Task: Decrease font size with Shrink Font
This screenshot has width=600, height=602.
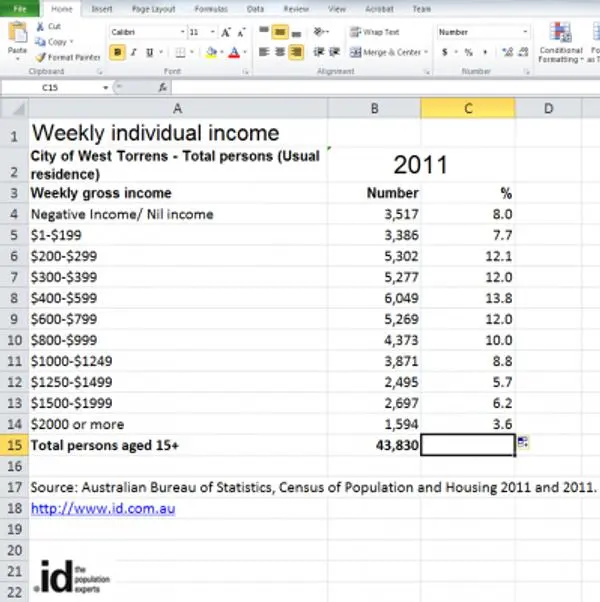Action: pos(241,32)
